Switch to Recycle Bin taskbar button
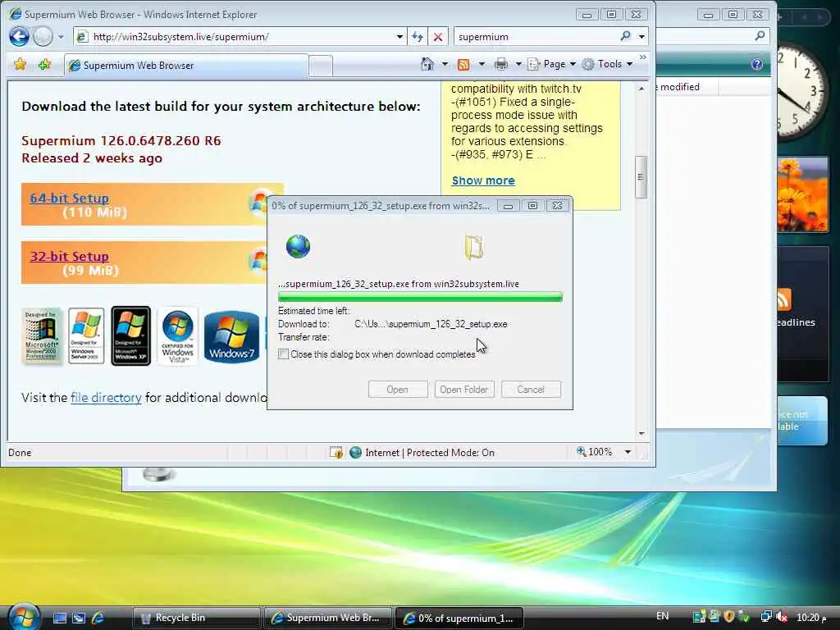Screen dimensions: 840x630 (x=196, y=618)
